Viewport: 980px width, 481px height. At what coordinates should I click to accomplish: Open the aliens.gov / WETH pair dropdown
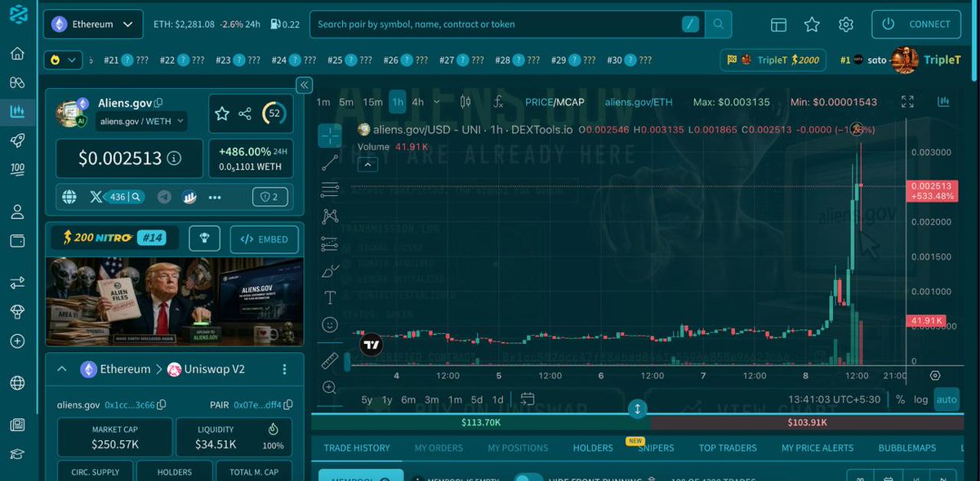(x=142, y=122)
